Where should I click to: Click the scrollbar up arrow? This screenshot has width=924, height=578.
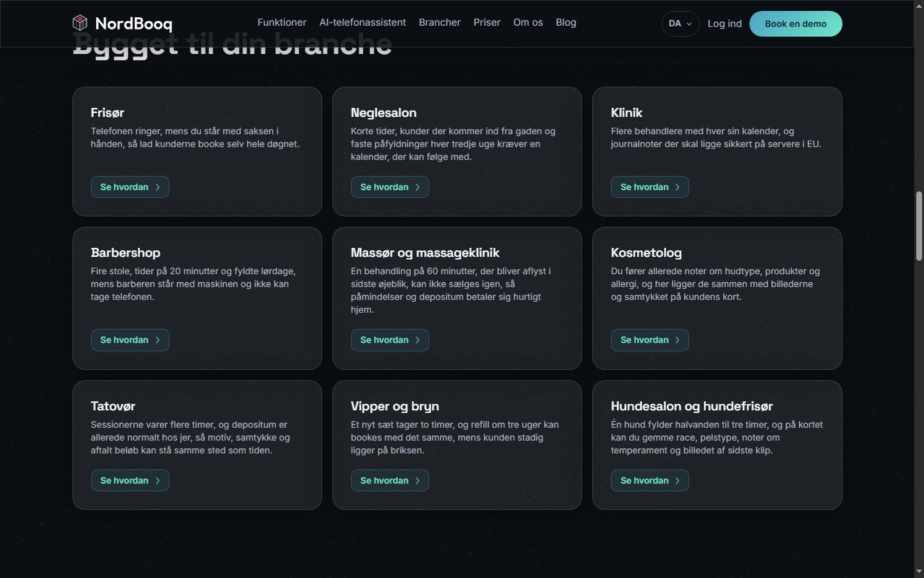919,5
